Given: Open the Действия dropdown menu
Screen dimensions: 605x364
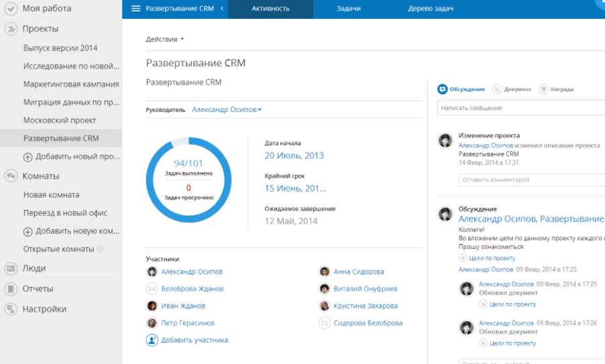Looking at the screenshot, I should pyautogui.click(x=165, y=39).
